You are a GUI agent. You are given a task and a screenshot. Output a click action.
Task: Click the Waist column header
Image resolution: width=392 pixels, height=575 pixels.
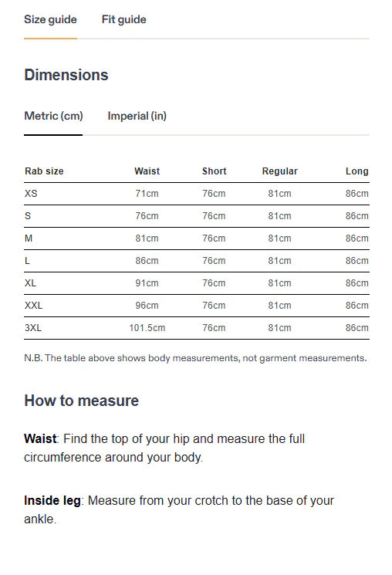pos(147,171)
